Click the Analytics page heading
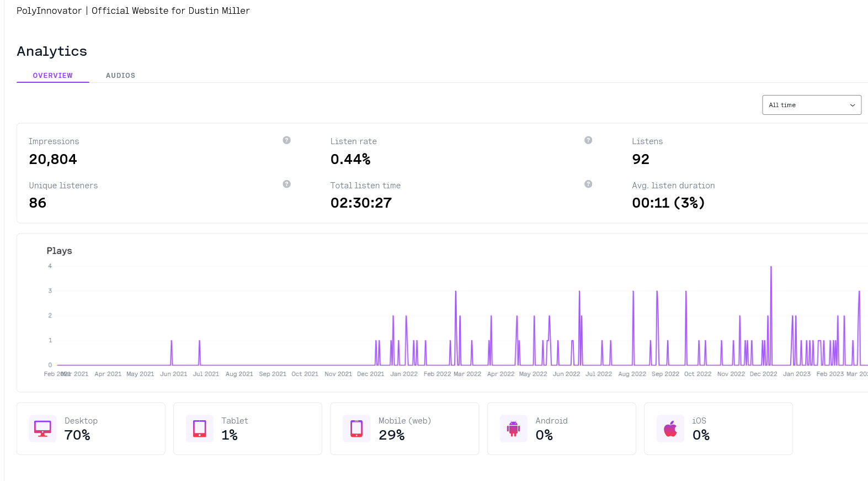The height and width of the screenshot is (481, 868). point(52,51)
